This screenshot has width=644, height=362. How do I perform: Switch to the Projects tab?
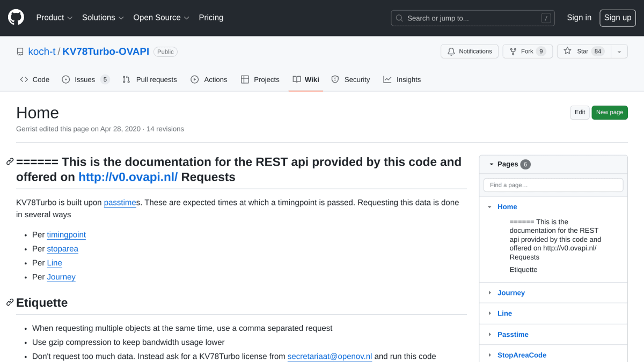point(260,79)
